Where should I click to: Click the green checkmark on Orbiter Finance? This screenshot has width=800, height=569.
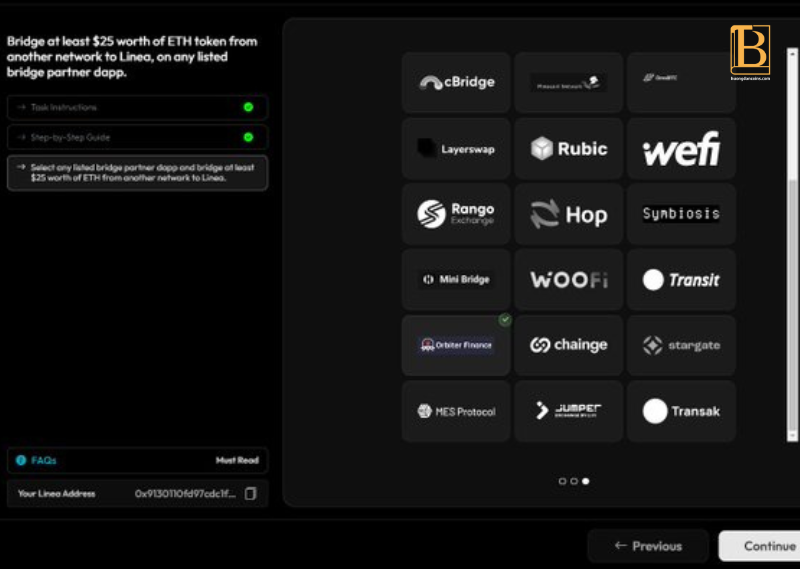tap(505, 320)
